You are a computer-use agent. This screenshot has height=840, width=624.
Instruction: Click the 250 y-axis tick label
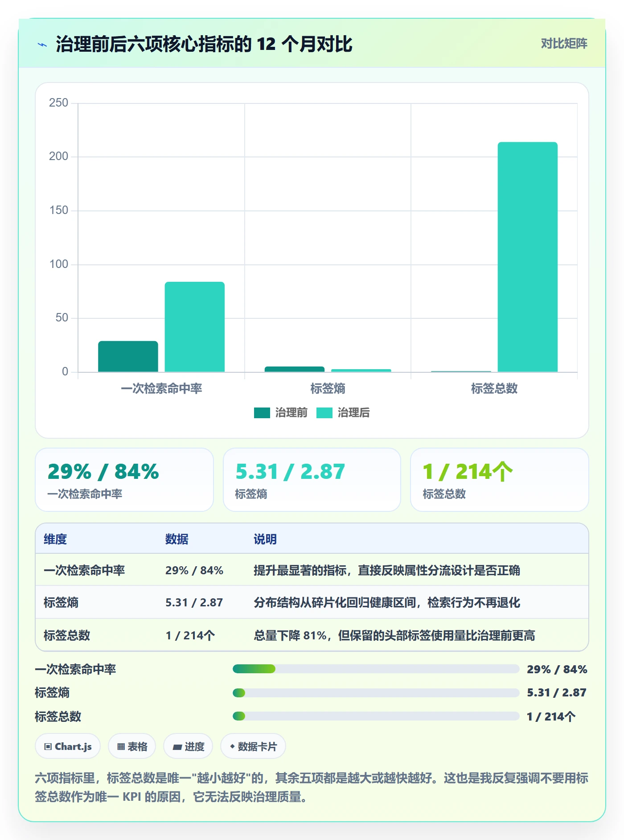coord(59,103)
